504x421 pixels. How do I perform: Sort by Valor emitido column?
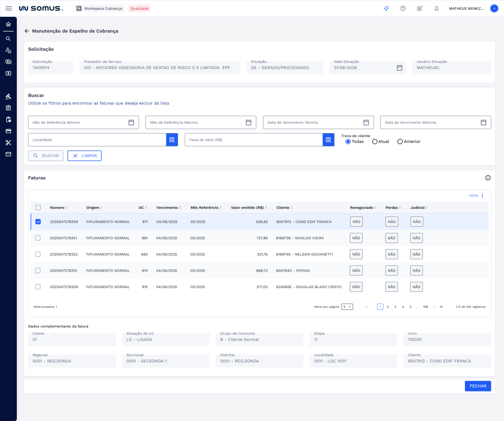(249, 207)
